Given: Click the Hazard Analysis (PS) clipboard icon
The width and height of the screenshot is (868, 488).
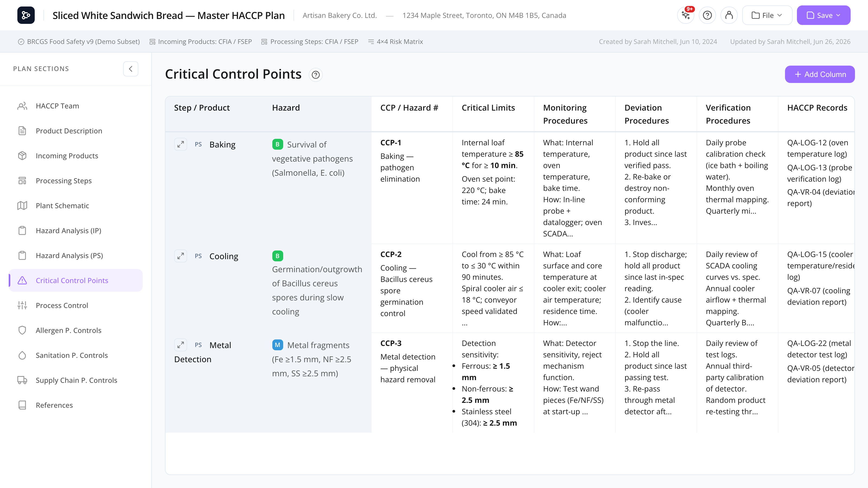Looking at the screenshot, I should 22,255.
